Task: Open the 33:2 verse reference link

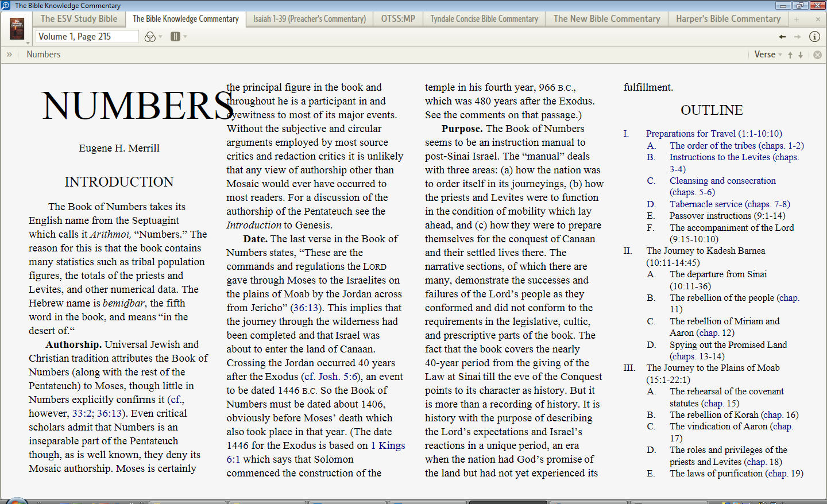Action: point(83,413)
